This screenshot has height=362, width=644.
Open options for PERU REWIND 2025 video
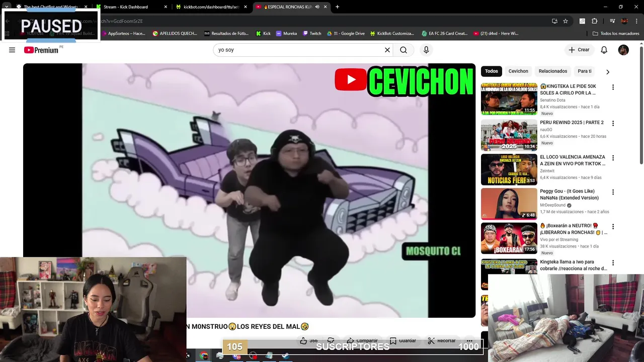pyautogui.click(x=613, y=123)
